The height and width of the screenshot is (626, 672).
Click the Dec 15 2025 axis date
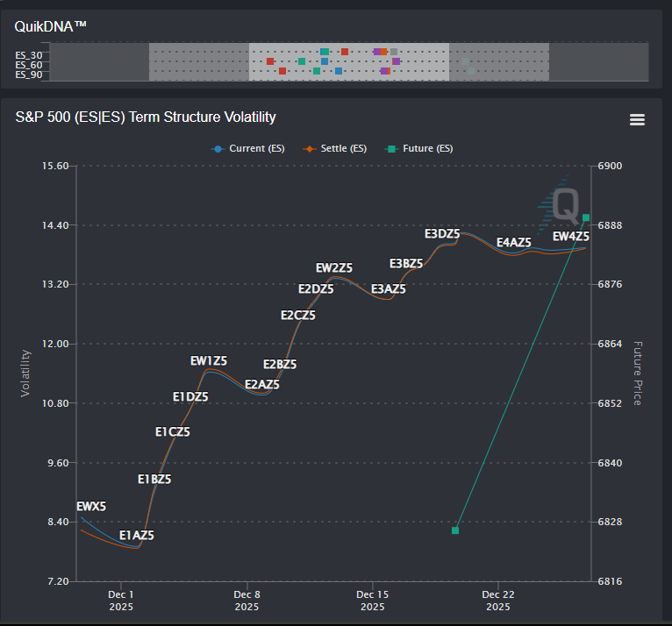(373, 601)
